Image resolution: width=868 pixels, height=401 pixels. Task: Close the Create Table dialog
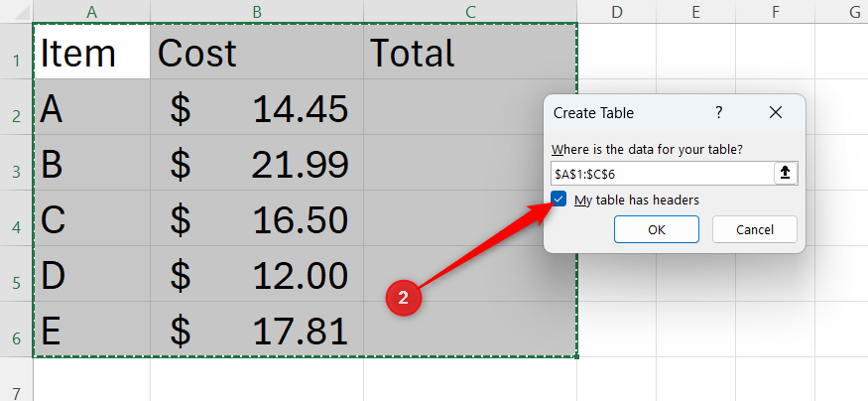click(x=776, y=113)
